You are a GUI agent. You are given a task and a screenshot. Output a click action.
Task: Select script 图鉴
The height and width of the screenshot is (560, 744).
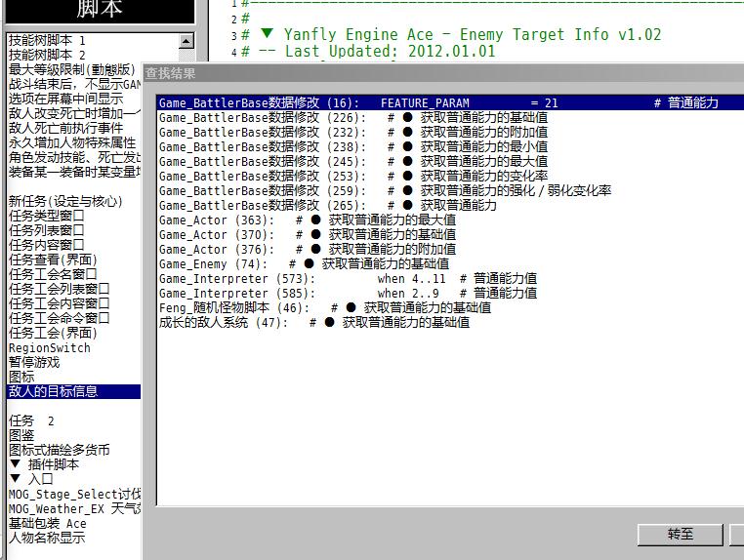point(21,436)
